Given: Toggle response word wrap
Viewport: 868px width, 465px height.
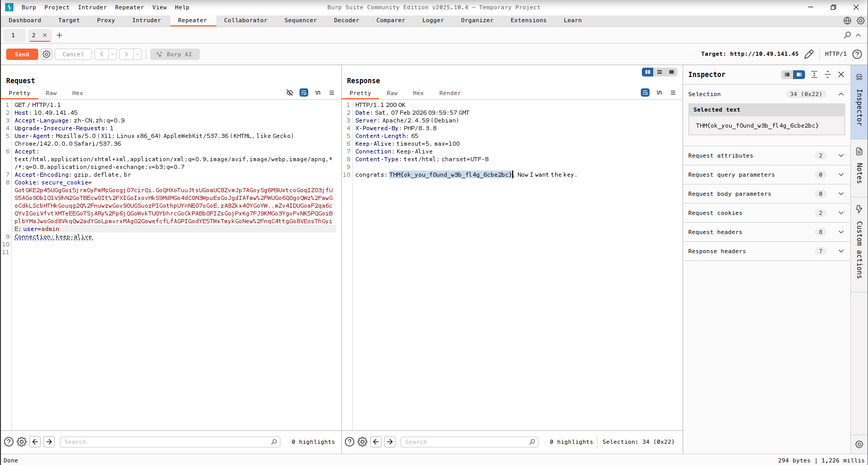Looking at the screenshot, I should pyautogui.click(x=645, y=93).
